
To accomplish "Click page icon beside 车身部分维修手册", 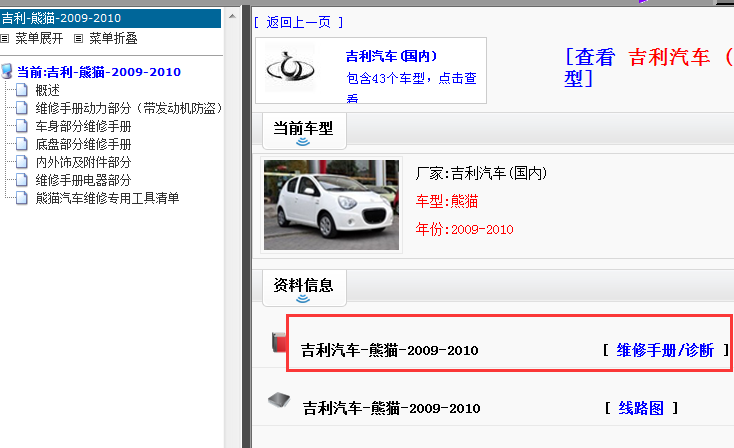I will (22, 125).
